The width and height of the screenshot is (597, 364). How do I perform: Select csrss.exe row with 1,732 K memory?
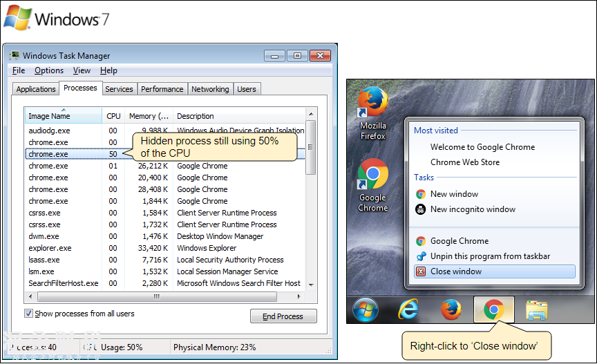coord(165,224)
